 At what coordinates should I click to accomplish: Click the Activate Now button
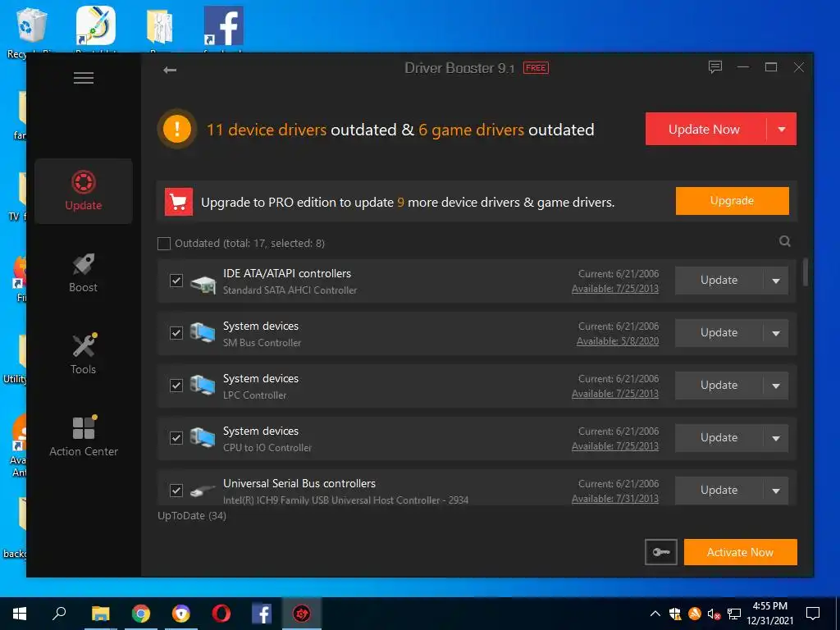coord(741,552)
